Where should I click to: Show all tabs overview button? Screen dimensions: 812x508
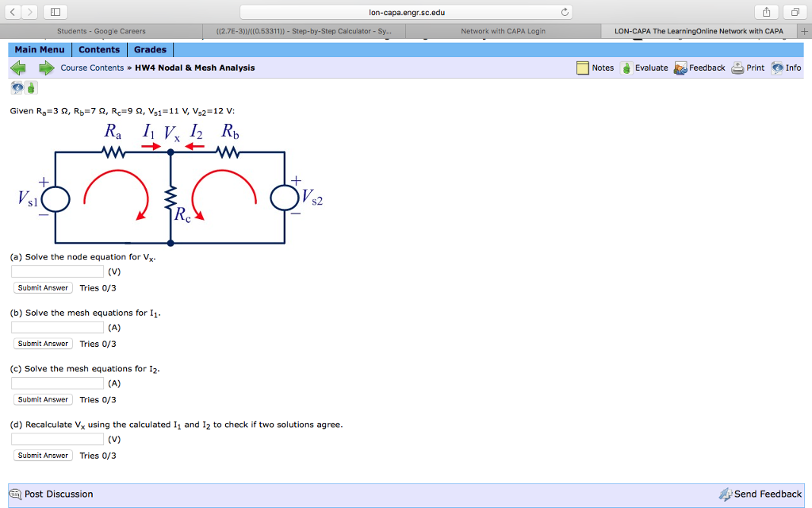pos(795,12)
